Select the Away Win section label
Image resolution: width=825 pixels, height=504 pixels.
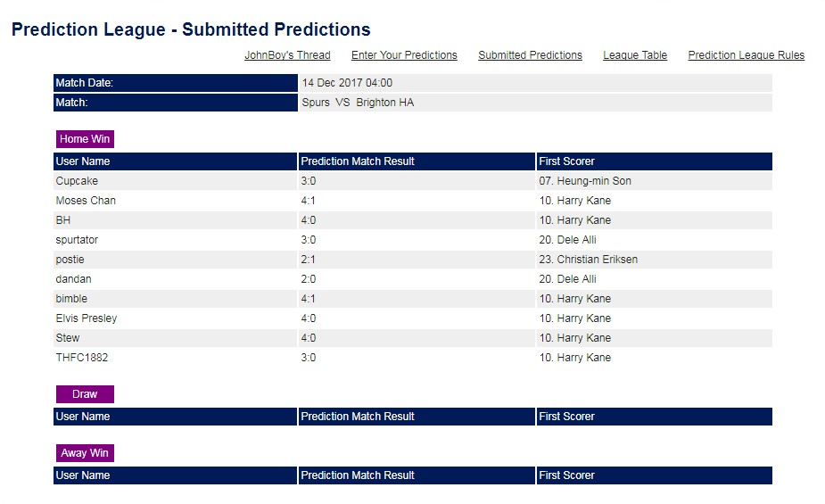pos(85,453)
